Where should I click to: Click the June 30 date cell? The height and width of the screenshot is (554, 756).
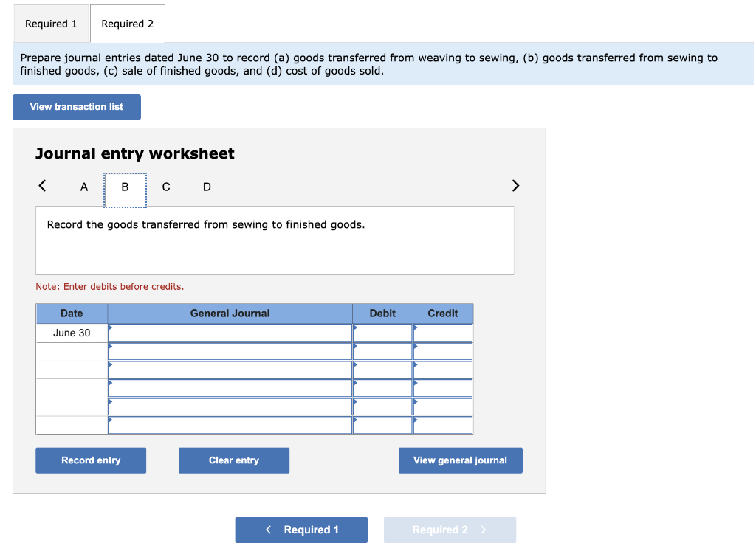click(72, 333)
